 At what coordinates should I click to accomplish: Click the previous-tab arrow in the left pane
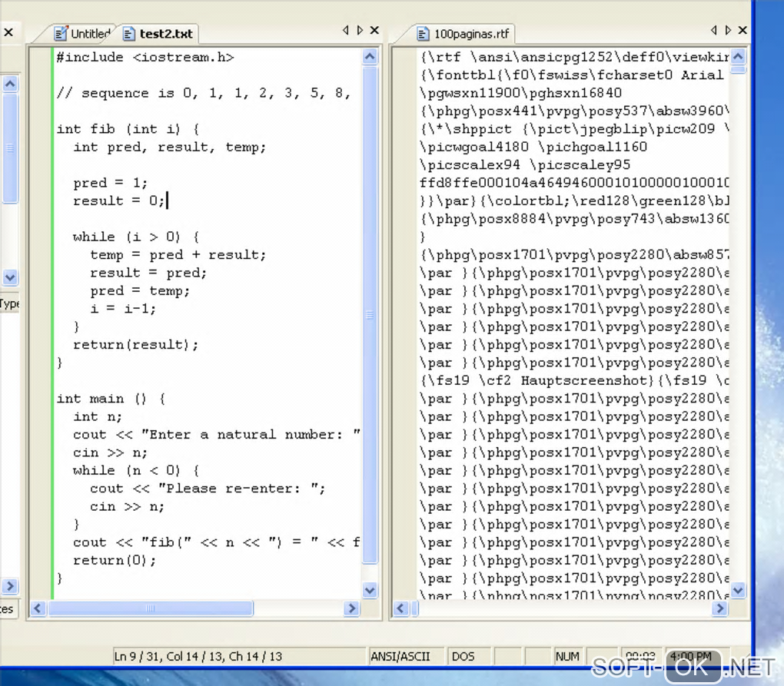click(346, 30)
